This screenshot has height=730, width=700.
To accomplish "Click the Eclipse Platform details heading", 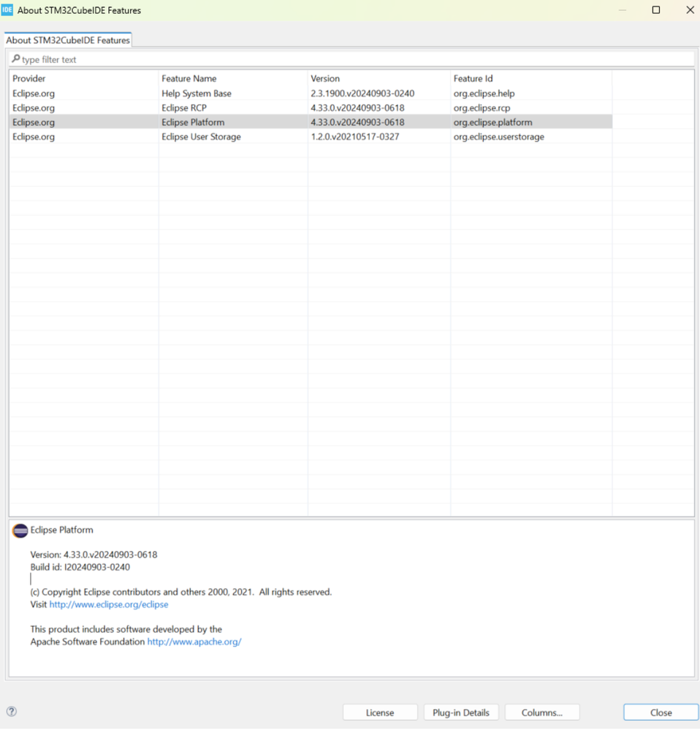I will point(61,530).
